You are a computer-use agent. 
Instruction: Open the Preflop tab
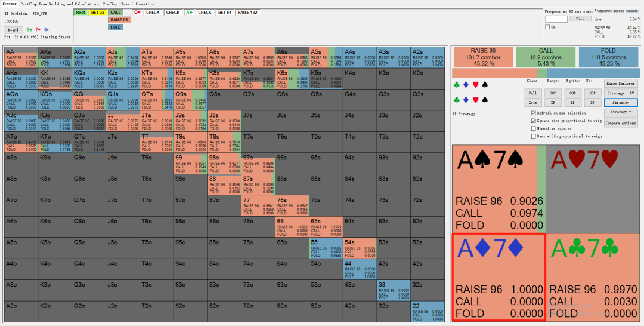tap(110, 4)
